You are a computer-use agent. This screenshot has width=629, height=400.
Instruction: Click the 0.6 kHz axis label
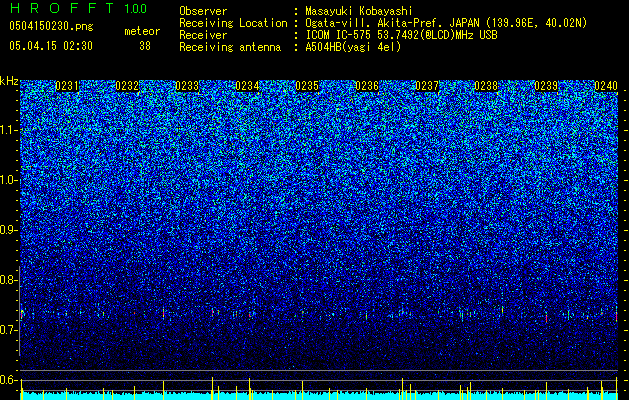point(9,380)
